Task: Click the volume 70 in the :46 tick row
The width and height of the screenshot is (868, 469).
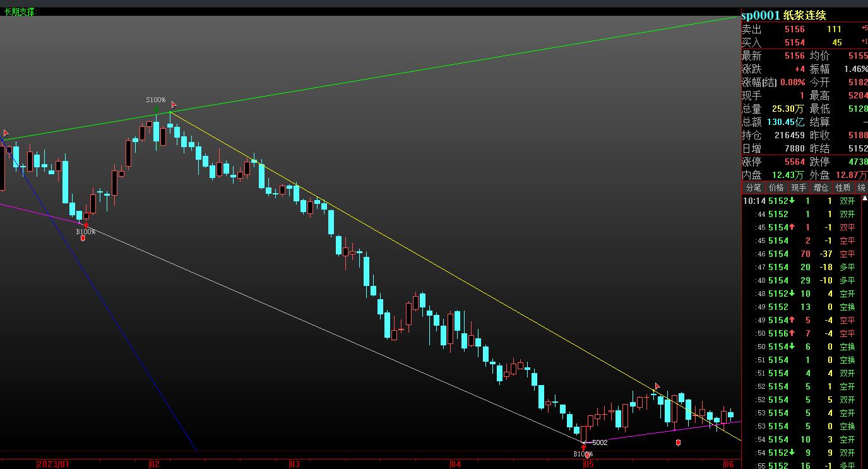Action: click(805, 254)
